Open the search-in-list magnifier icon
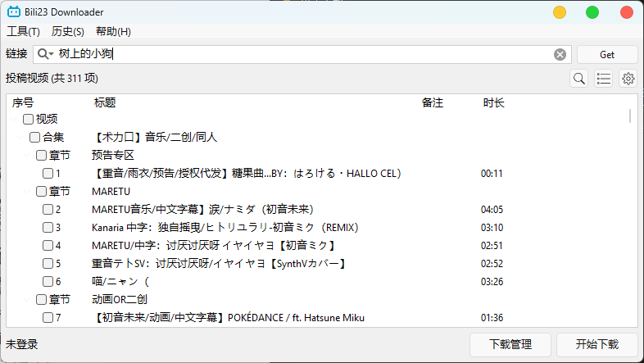 [579, 79]
